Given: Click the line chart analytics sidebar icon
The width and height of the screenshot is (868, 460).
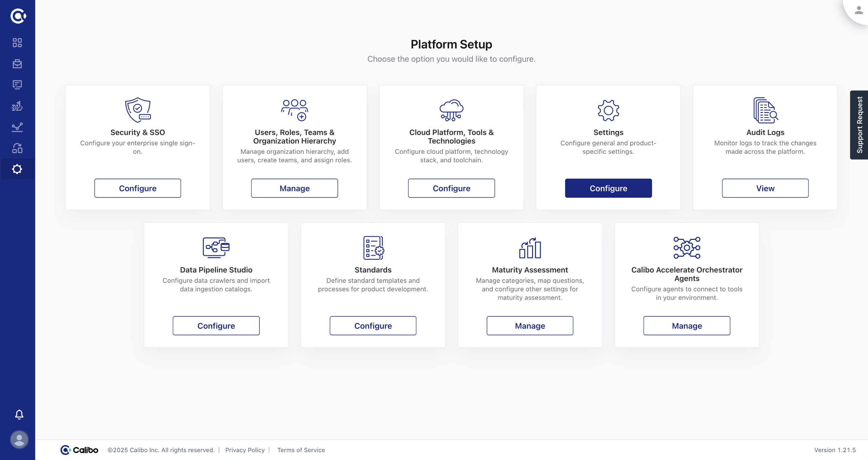Looking at the screenshot, I should (x=17, y=127).
